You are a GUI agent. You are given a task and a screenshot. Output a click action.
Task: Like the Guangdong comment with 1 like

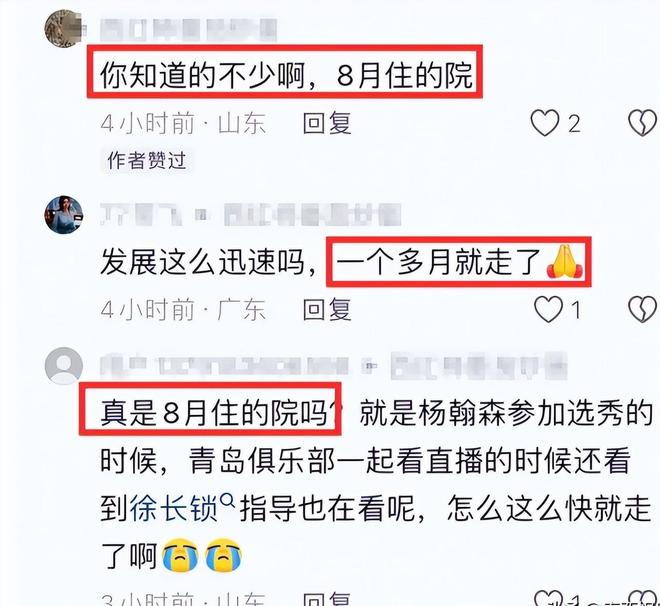tap(548, 309)
